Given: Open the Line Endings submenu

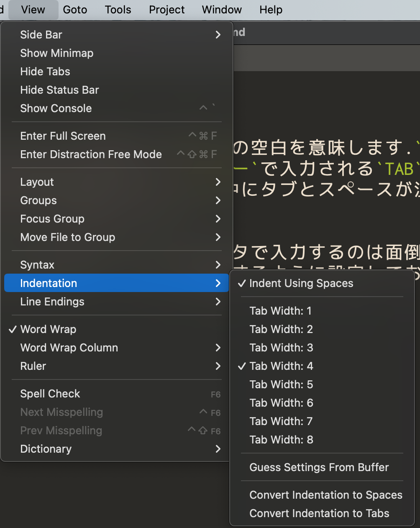Looking at the screenshot, I should point(52,302).
